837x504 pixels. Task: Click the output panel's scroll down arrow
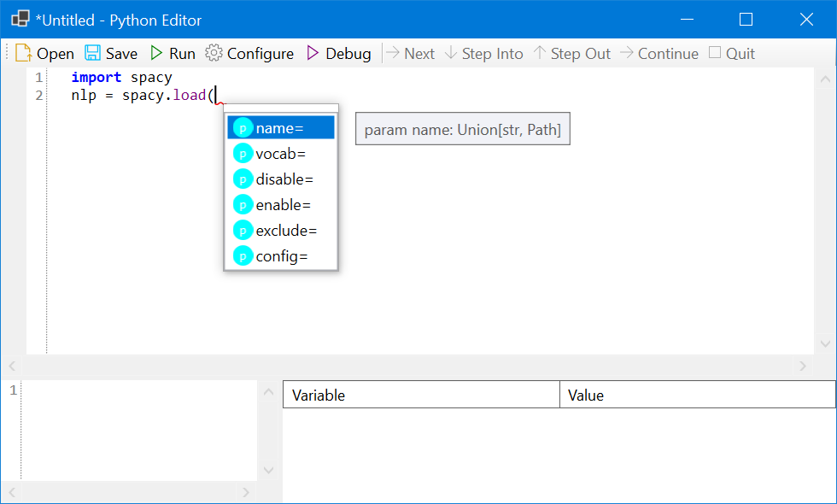tap(268, 470)
